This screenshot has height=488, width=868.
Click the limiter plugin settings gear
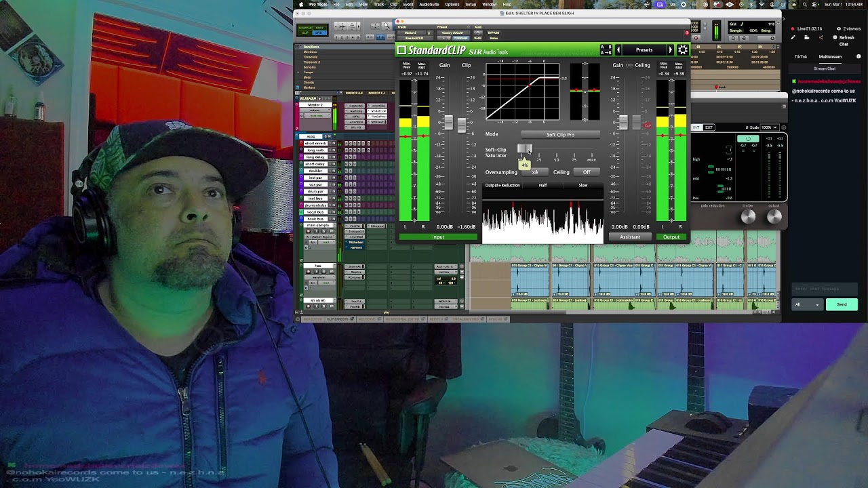(x=784, y=127)
